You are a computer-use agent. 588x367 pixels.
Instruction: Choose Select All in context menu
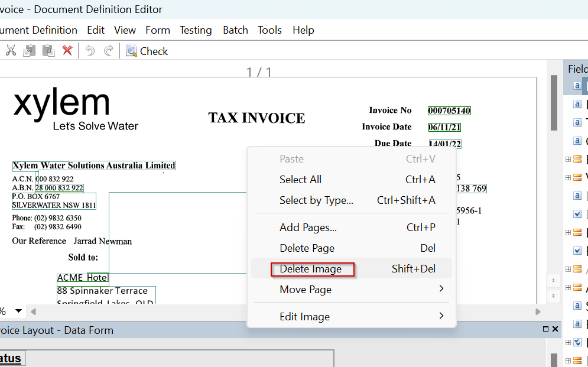click(352, 180)
